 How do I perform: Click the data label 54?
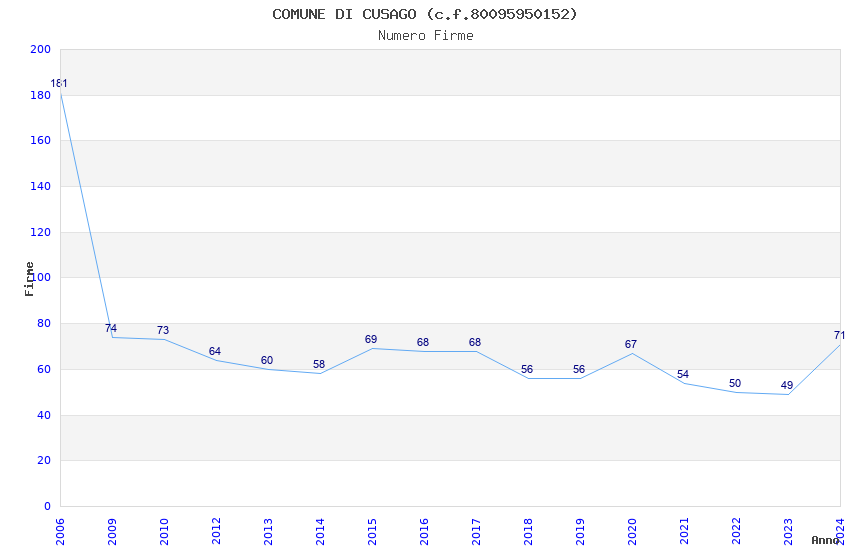(x=682, y=374)
